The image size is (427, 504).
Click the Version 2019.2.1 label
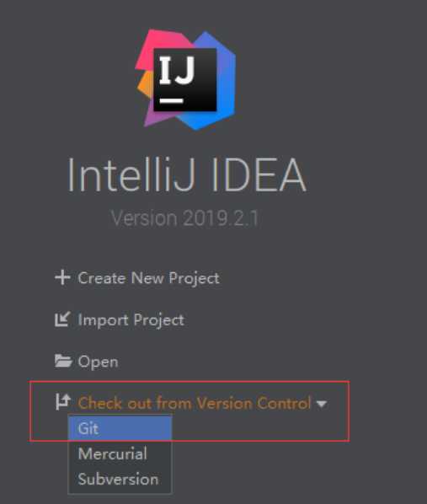184,218
